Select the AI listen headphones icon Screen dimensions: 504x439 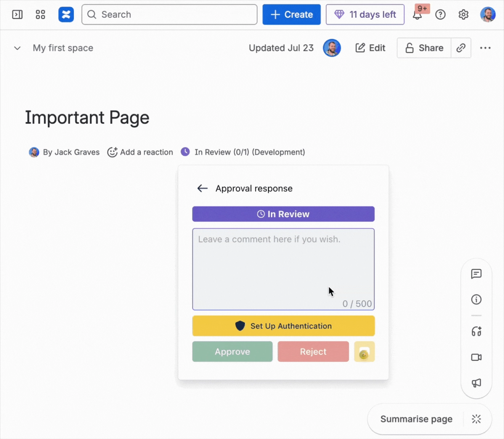pos(476,331)
